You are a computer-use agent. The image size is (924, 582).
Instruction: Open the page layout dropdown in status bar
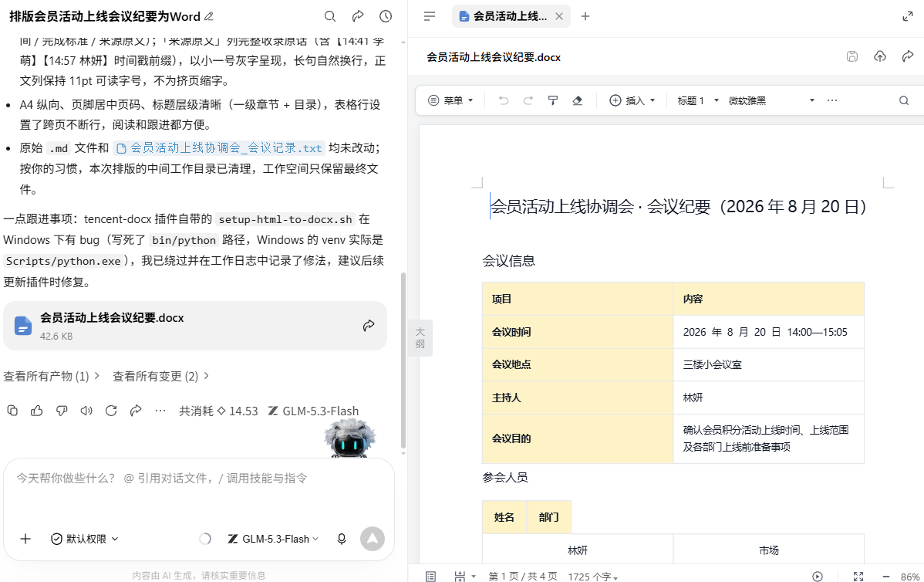point(464,576)
